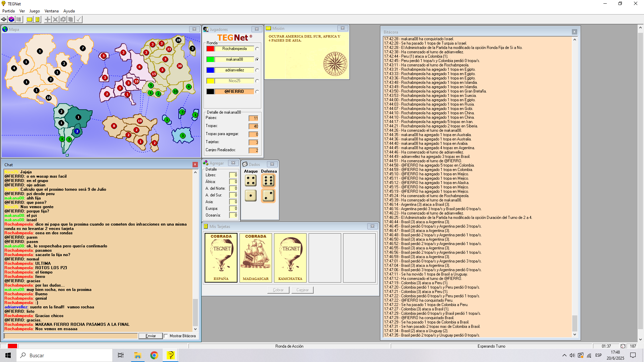Viewport: 644px width, 362px height.
Task: Open Google Chrome from taskbar
Action: [x=154, y=355]
